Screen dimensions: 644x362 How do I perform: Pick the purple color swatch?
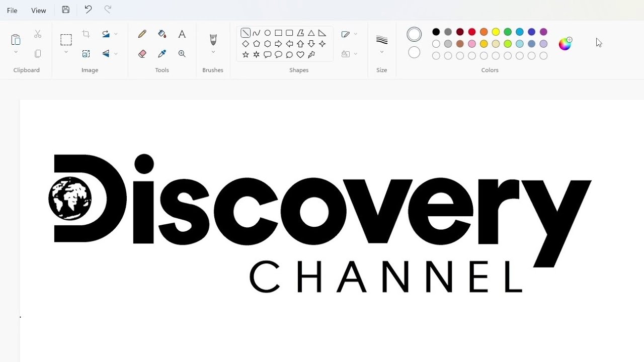543,32
